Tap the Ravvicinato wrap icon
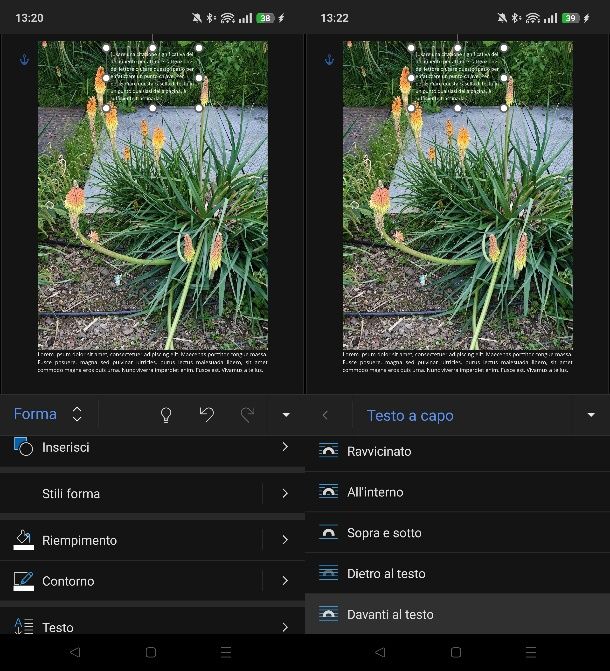Viewport: 610px width, 671px height. click(x=328, y=451)
